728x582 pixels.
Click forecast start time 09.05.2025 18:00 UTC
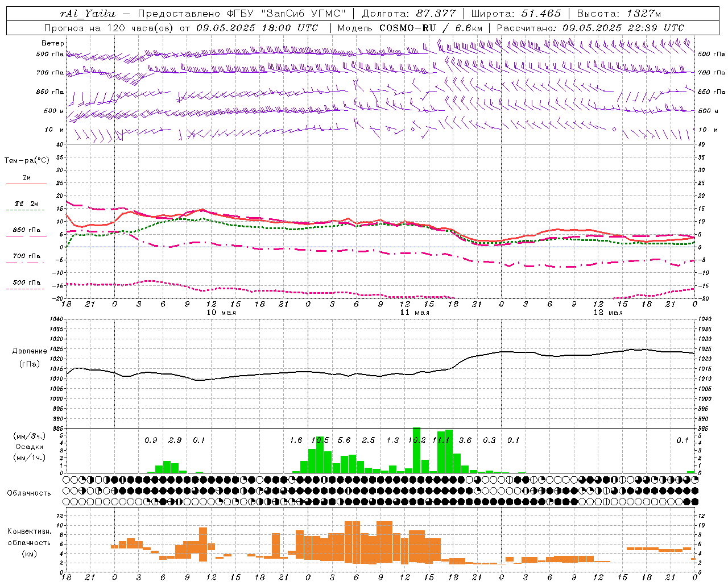click(x=257, y=28)
